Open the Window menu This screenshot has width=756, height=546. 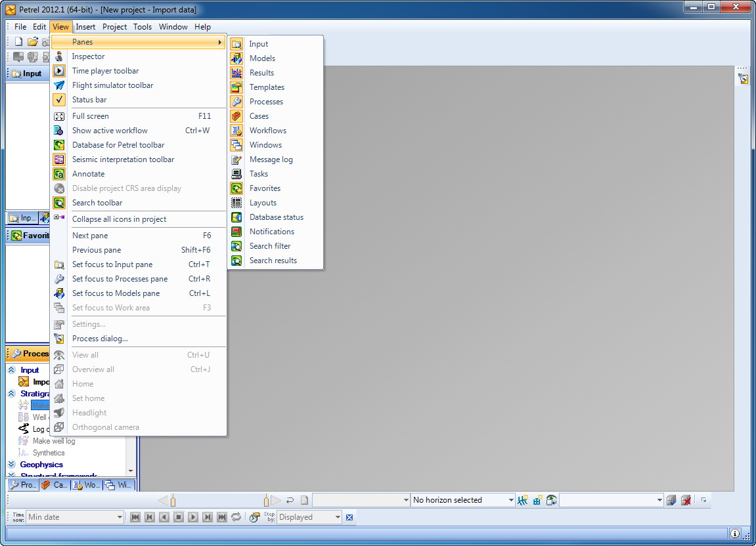[x=173, y=27]
